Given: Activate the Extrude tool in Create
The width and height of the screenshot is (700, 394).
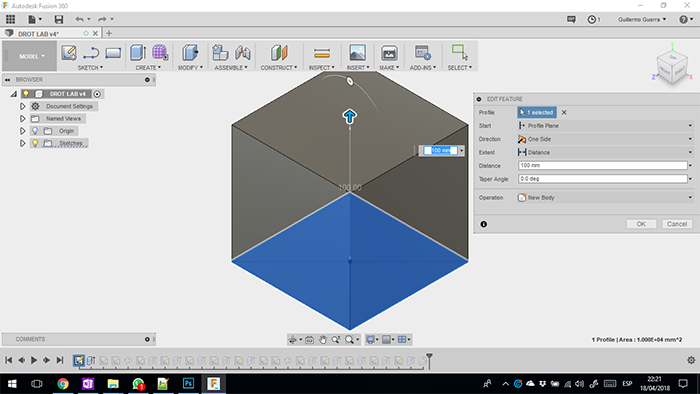Looking at the screenshot, I should (138, 53).
